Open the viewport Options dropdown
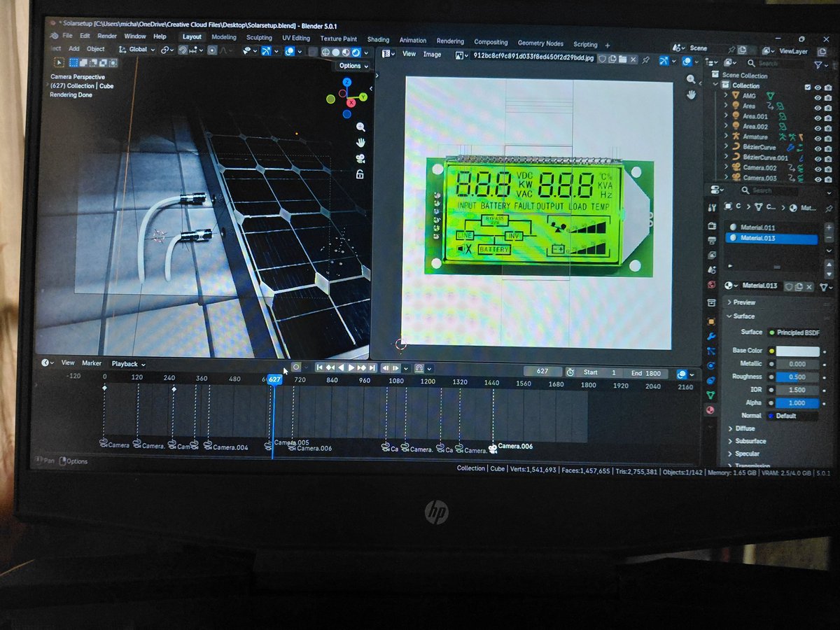840x630 pixels. coord(352,66)
